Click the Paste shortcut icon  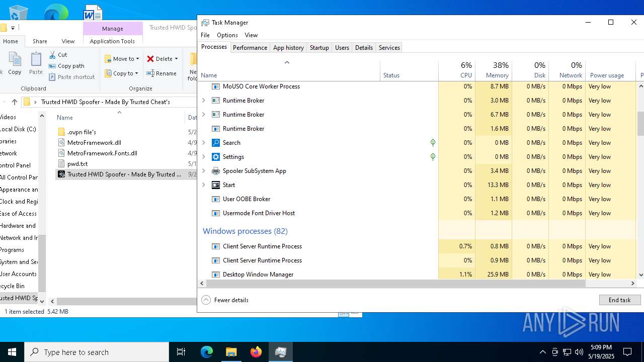tap(52, 77)
